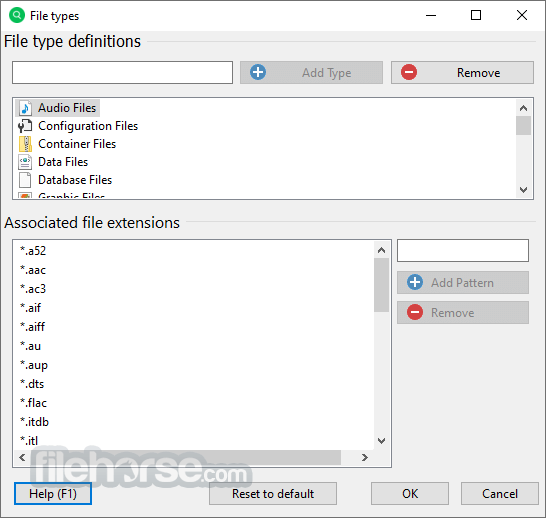Viewport: 546px width, 518px height.
Task: Select the *.aiff extension entry
Action: click(32, 327)
